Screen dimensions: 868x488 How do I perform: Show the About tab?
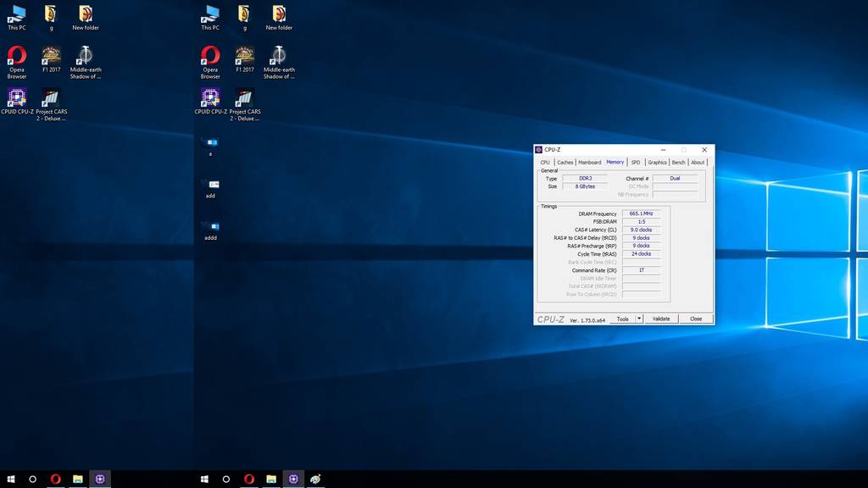click(x=698, y=162)
